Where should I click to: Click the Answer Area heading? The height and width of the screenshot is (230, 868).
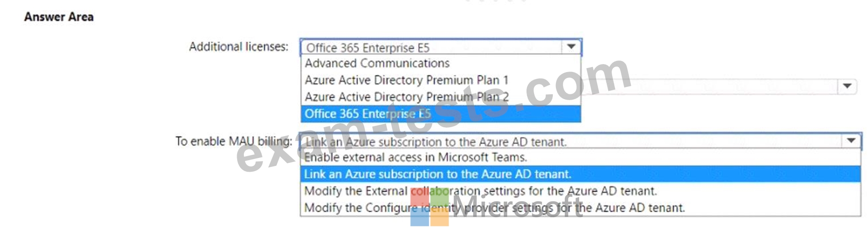point(59,17)
